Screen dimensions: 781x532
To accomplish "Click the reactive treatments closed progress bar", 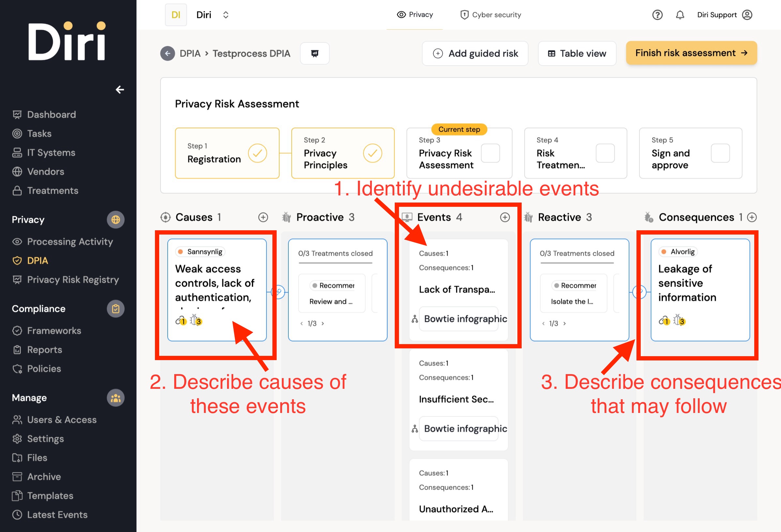I will (x=577, y=263).
